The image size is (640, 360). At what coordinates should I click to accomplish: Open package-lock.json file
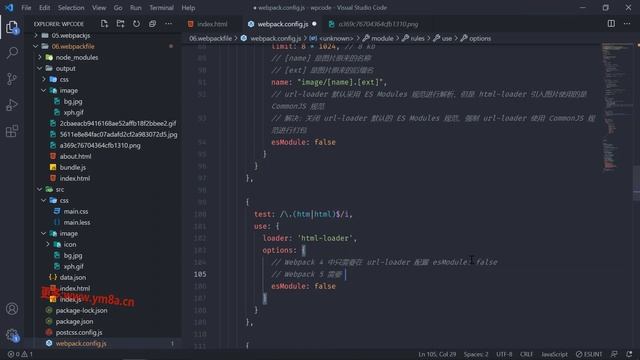click(81, 311)
